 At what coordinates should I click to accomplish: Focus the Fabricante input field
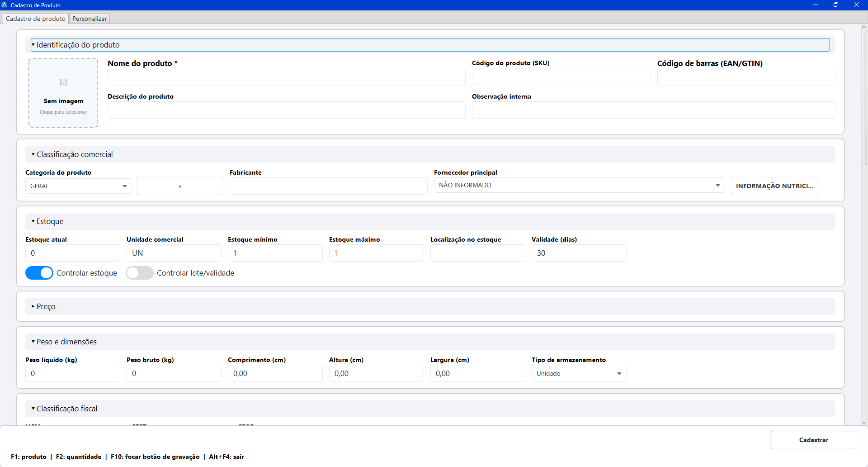(329, 186)
